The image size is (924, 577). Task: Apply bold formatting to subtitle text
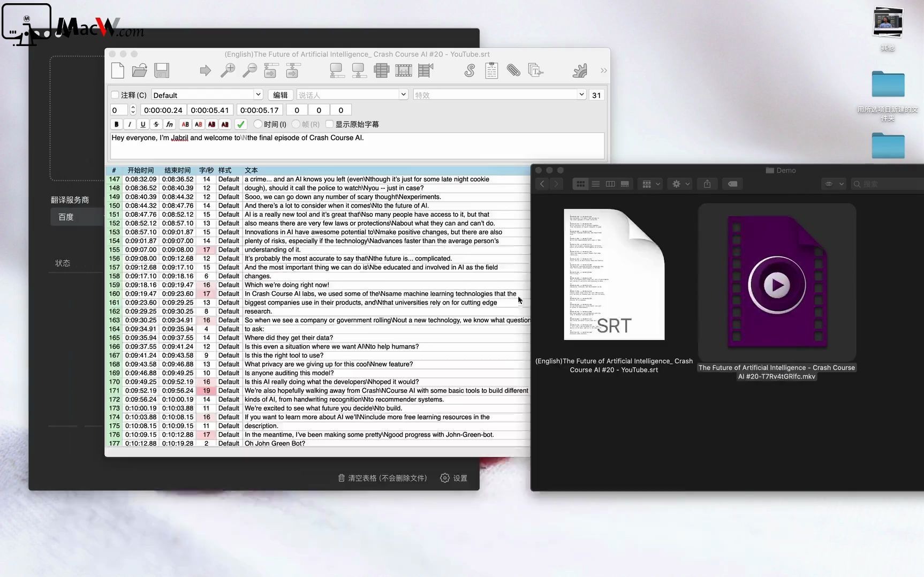[x=116, y=124]
